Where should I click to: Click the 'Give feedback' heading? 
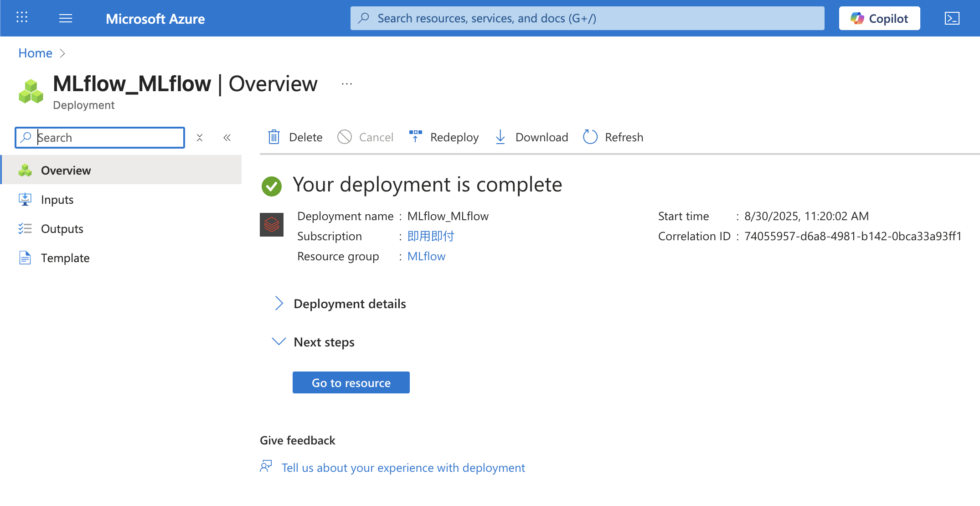297,440
